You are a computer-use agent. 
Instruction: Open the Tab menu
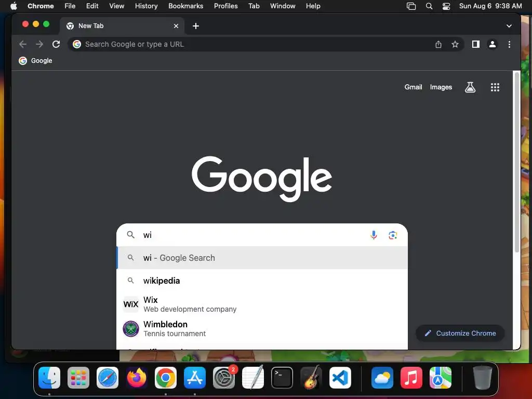[254, 6]
